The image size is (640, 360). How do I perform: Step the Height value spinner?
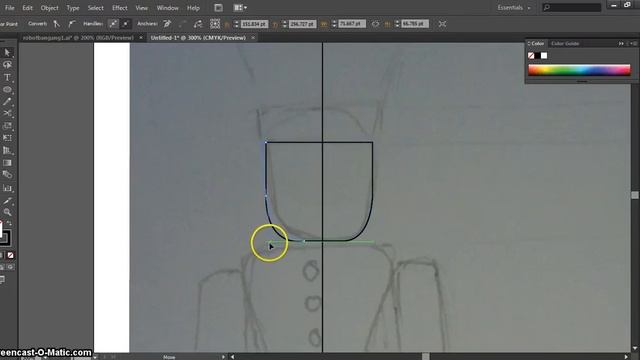pos(397,24)
